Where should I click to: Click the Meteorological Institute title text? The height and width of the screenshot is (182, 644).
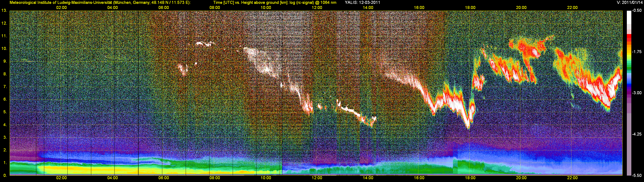pyautogui.click(x=100, y=3)
